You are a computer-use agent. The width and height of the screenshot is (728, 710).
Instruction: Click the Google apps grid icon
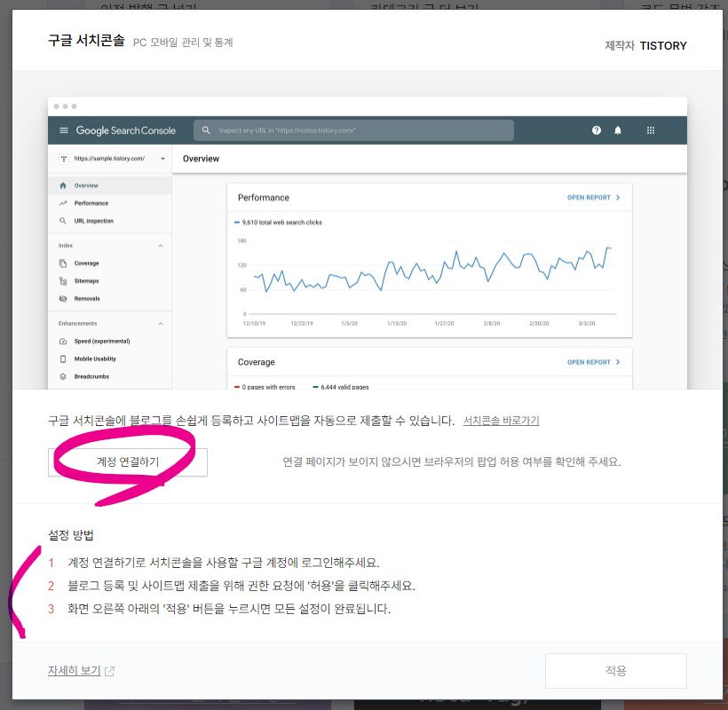[x=651, y=130]
